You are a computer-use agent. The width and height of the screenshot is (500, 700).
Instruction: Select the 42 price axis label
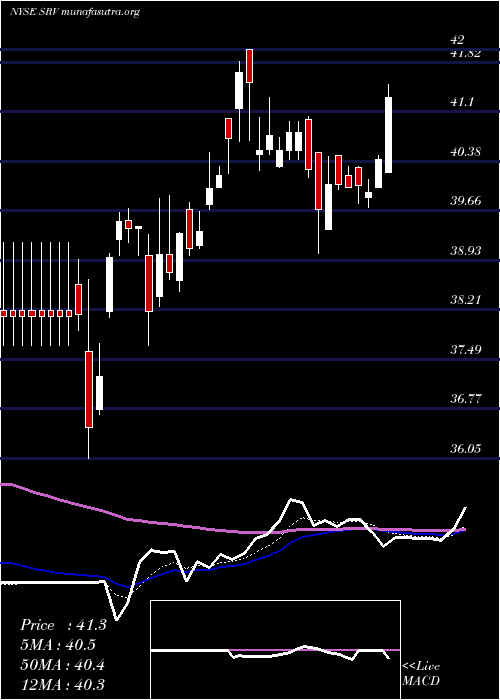(x=458, y=40)
